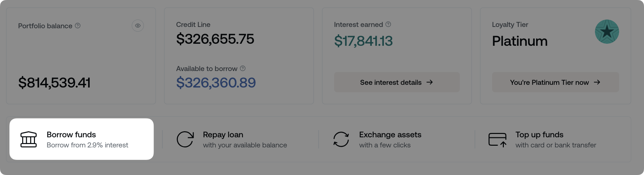Click the Platinum star loyalty badge

[607, 32]
